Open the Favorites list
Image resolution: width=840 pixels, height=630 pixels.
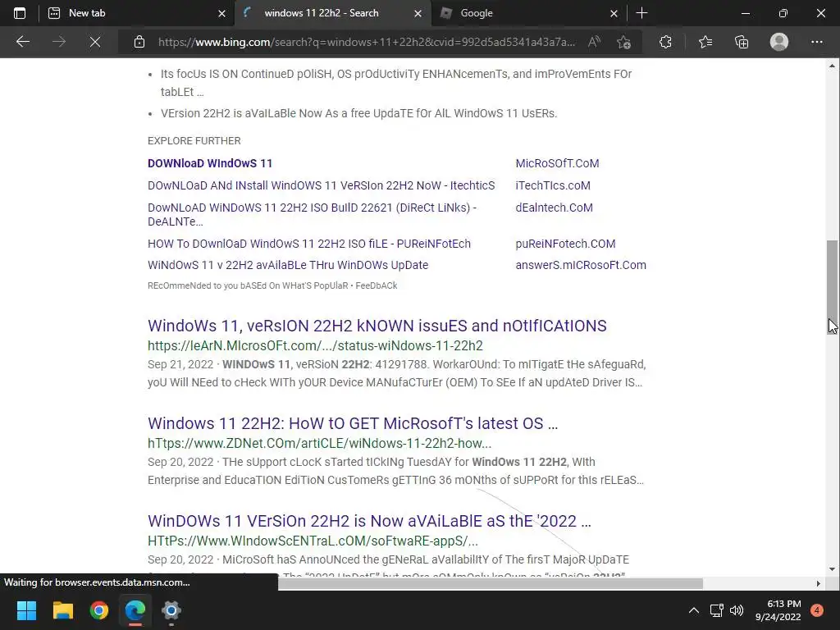[x=705, y=42]
